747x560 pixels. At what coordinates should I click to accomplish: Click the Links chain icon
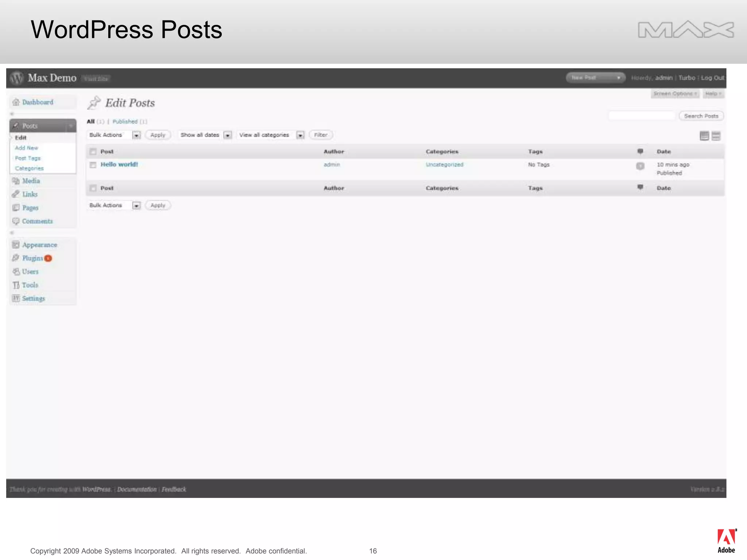pyautogui.click(x=16, y=194)
